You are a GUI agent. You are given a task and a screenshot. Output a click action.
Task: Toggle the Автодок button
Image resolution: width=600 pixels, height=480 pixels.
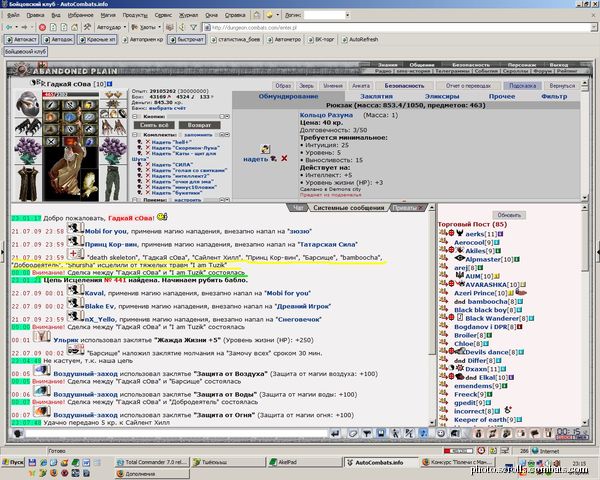[58, 39]
